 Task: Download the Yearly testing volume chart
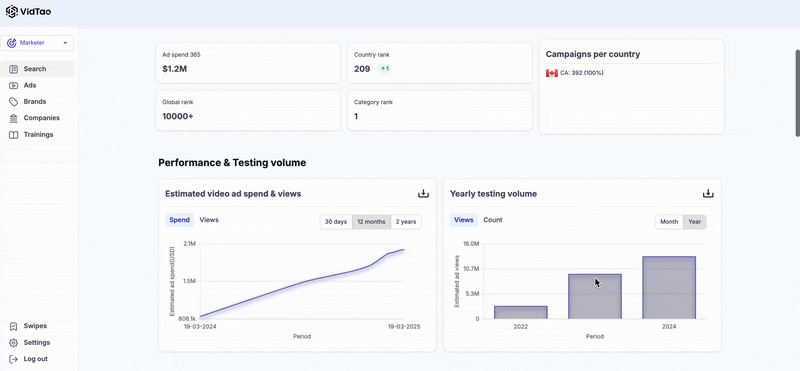pyautogui.click(x=708, y=194)
